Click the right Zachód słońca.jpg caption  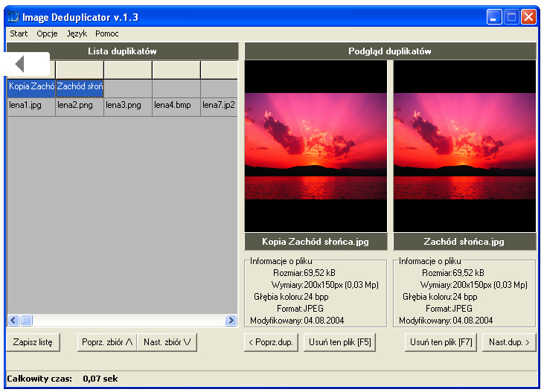pyautogui.click(x=464, y=242)
